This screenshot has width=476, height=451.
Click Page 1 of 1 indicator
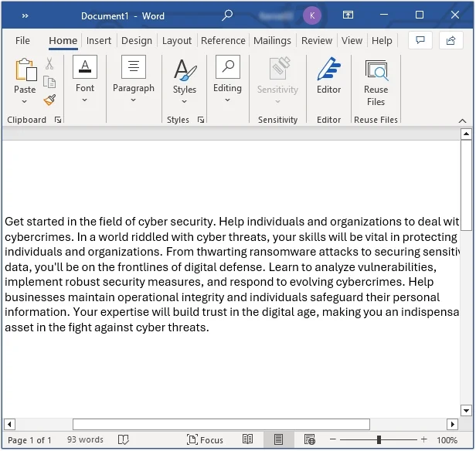point(29,439)
